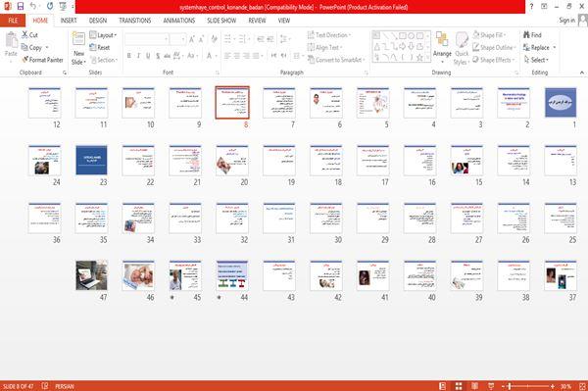
Task: Click the Copy icon
Action: pyautogui.click(x=24, y=47)
